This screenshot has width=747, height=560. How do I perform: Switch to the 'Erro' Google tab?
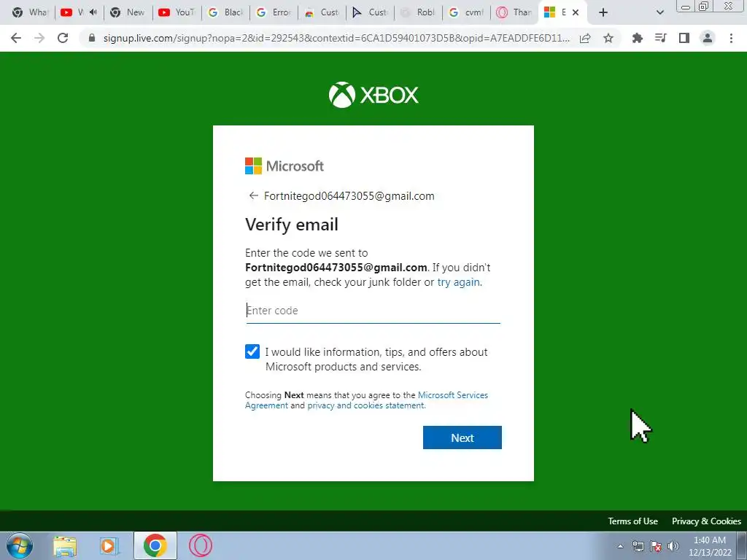point(274,12)
